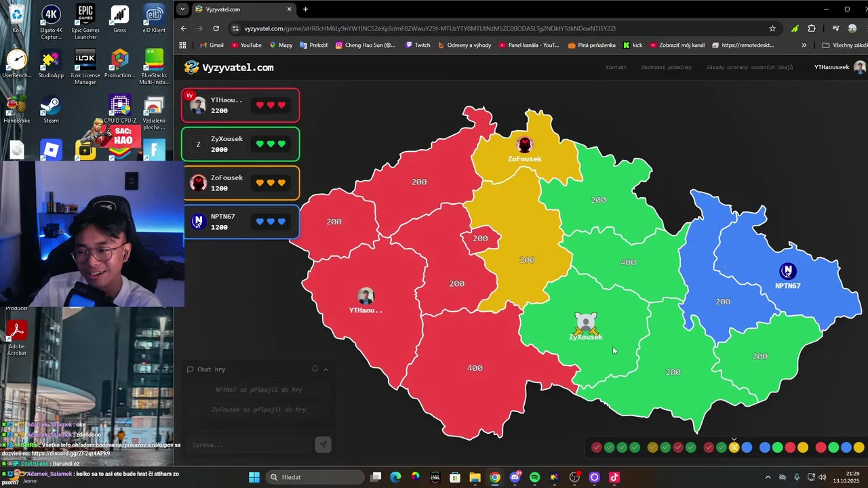Select the YTHaou.. player card
The height and width of the screenshot is (488, 868).
coord(240,105)
